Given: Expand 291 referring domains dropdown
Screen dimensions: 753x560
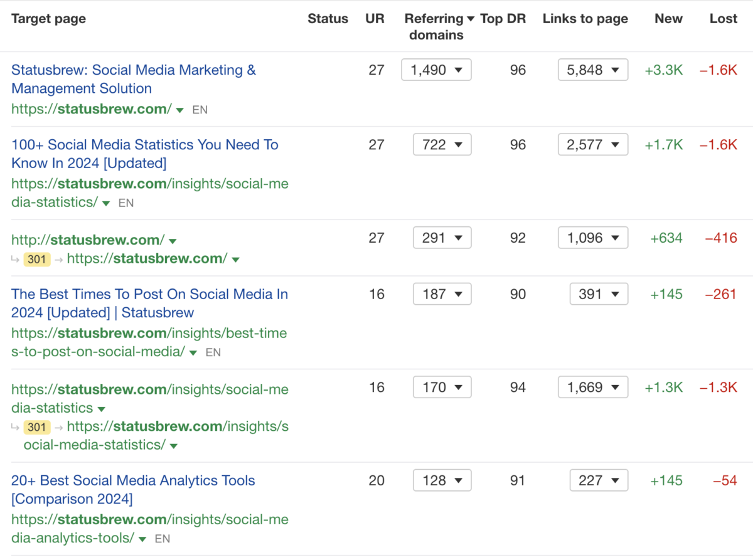Looking at the screenshot, I should [x=442, y=238].
